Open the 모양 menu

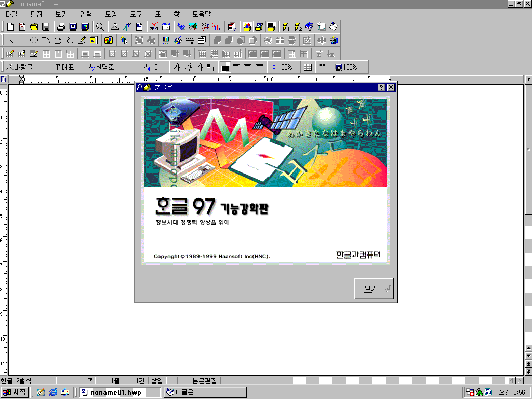pyautogui.click(x=111, y=14)
